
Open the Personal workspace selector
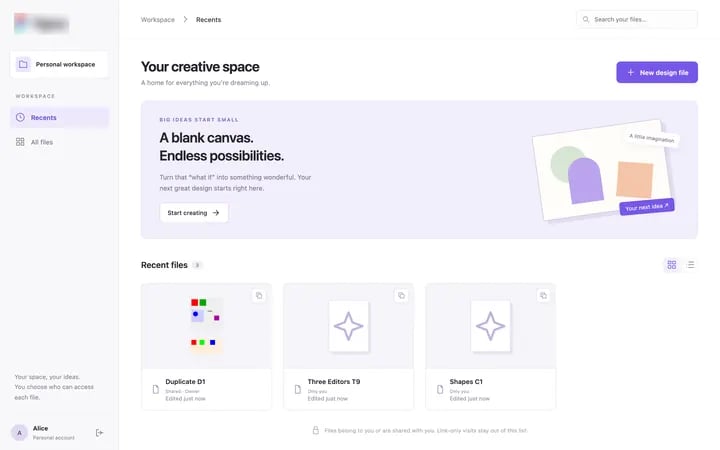59,64
